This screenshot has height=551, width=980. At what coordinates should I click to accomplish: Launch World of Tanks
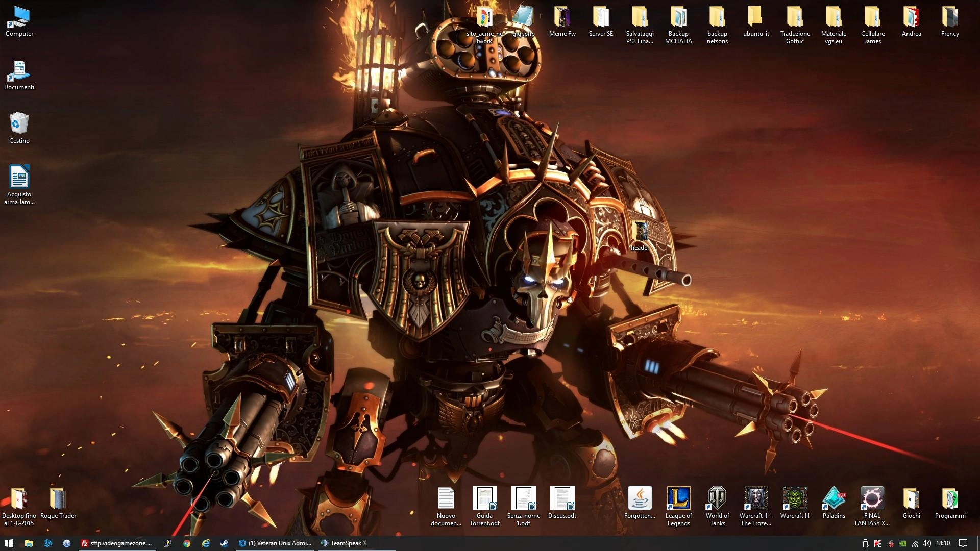click(717, 506)
